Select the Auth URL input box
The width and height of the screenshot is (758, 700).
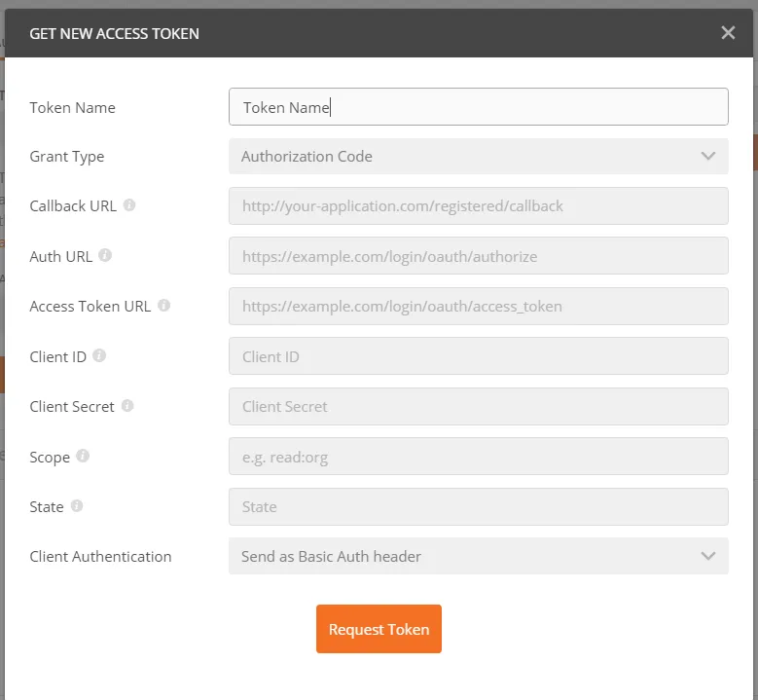coord(478,256)
